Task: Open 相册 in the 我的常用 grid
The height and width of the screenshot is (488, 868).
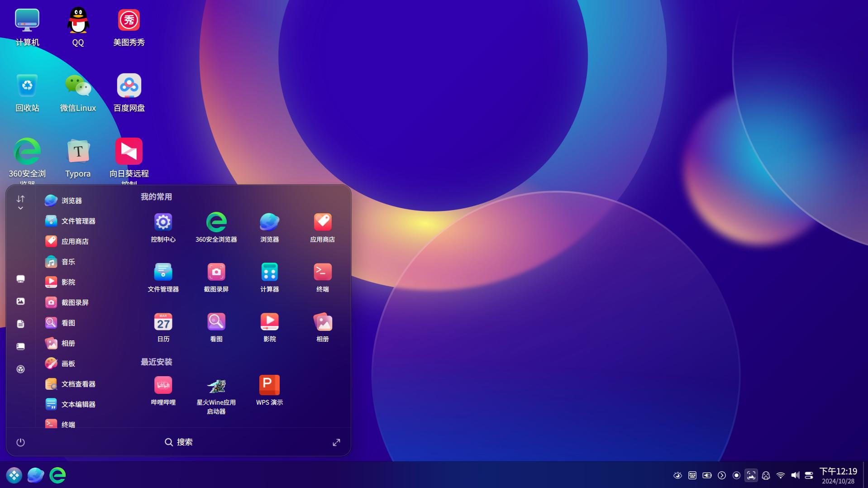Action: pos(322,327)
